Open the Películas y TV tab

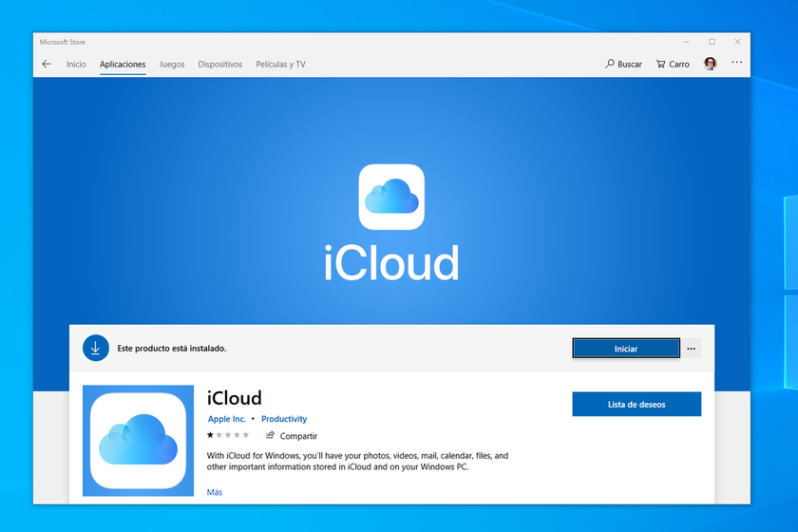point(280,65)
